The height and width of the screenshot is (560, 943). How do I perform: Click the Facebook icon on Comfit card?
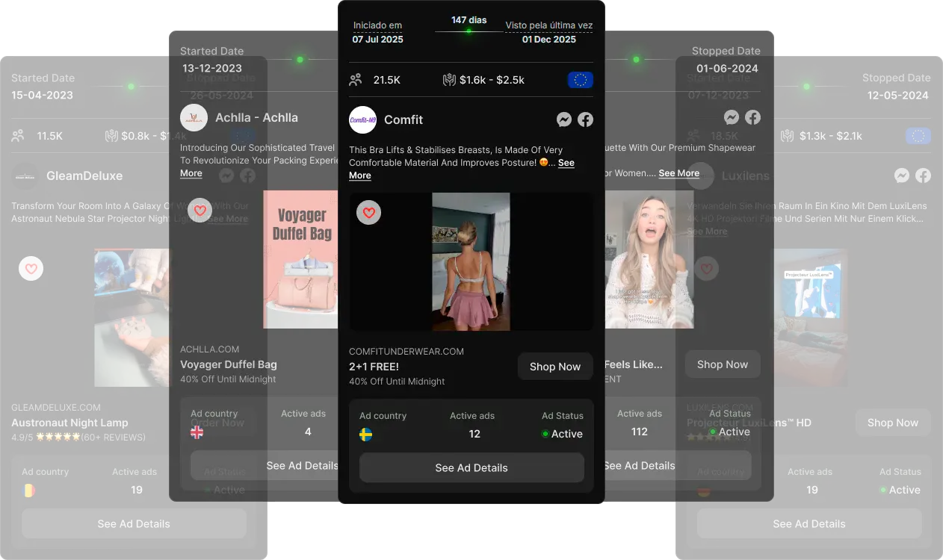[x=585, y=119]
